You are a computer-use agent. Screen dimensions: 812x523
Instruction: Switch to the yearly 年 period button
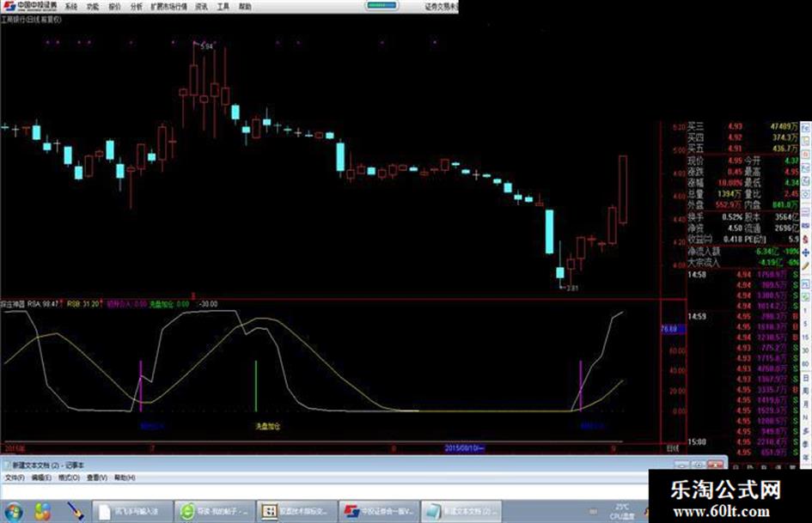[805, 457]
